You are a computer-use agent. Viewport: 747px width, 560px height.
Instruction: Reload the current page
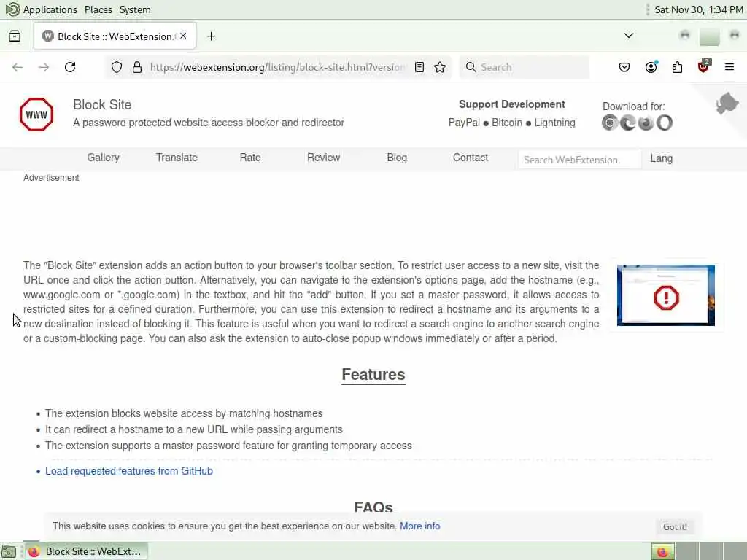70,67
